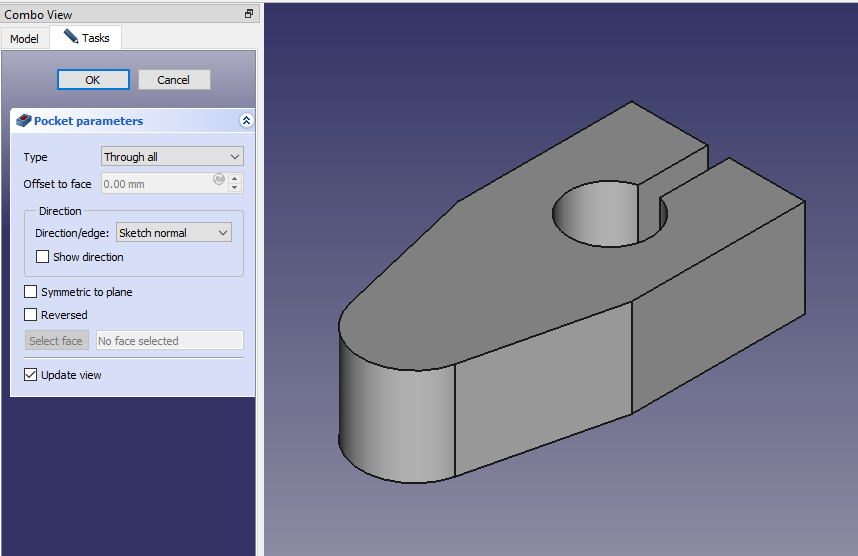The image size is (858, 556).
Task: Check Symmetric to plane option
Action: pyautogui.click(x=31, y=292)
